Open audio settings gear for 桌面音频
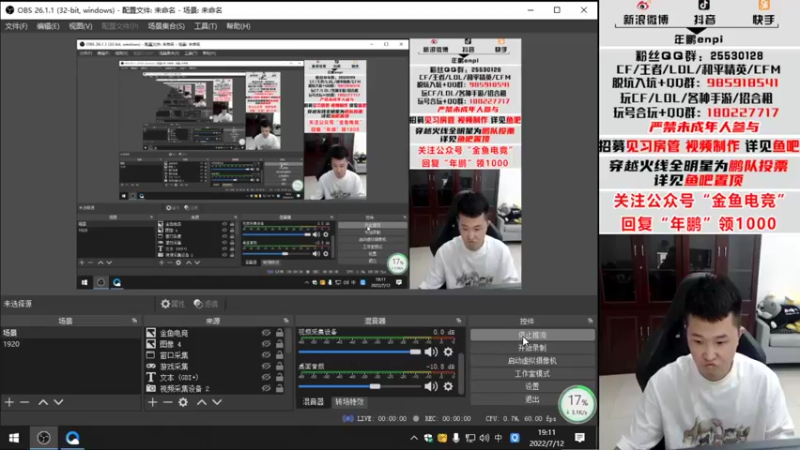Image resolution: width=800 pixels, height=450 pixels. point(448,386)
